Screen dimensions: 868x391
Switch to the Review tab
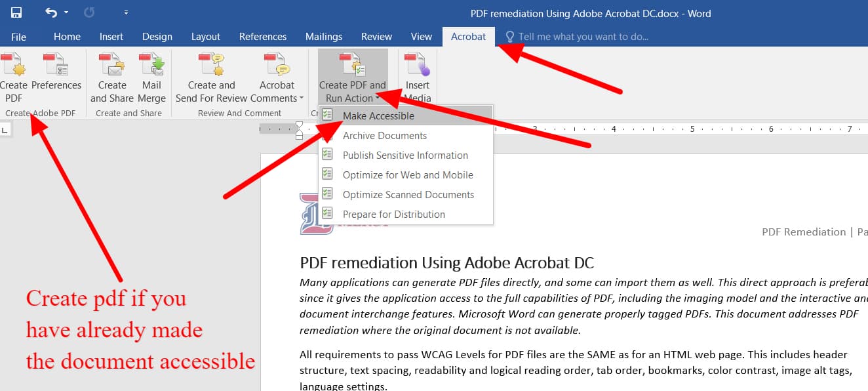coord(376,37)
